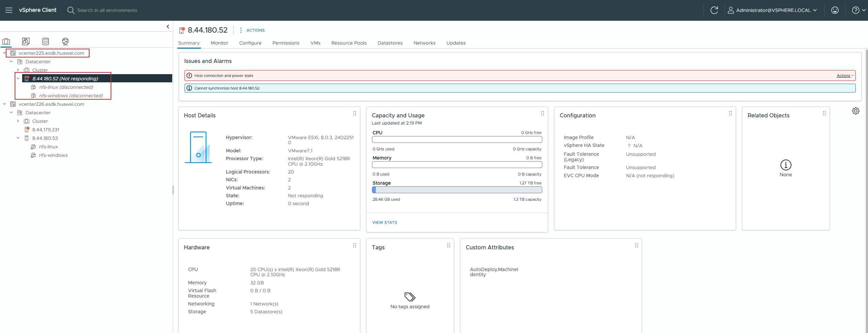The image size is (868, 333).
Task: Open Administrator@VSPHERE.LOCAL user menu
Action: click(x=772, y=10)
